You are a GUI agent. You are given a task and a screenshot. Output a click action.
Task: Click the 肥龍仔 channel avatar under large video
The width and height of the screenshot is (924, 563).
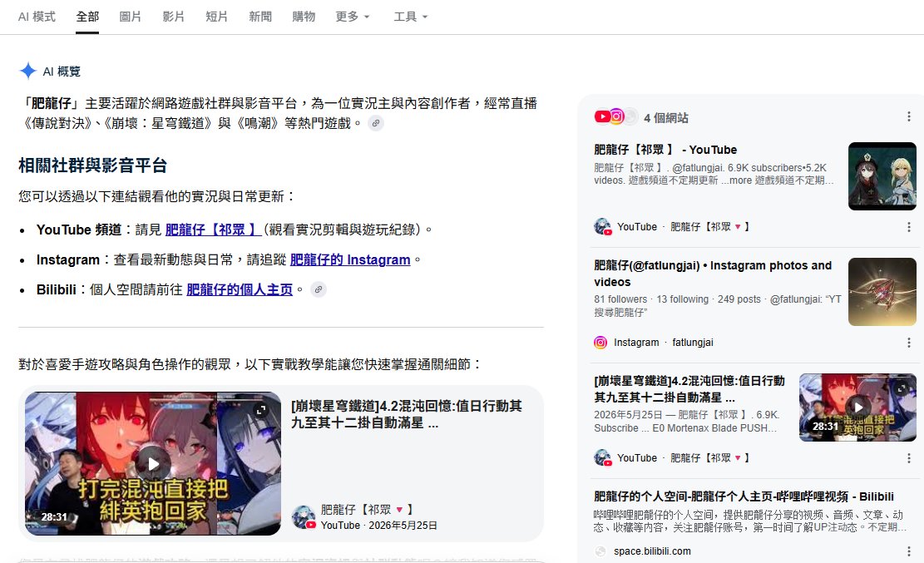[x=304, y=517]
